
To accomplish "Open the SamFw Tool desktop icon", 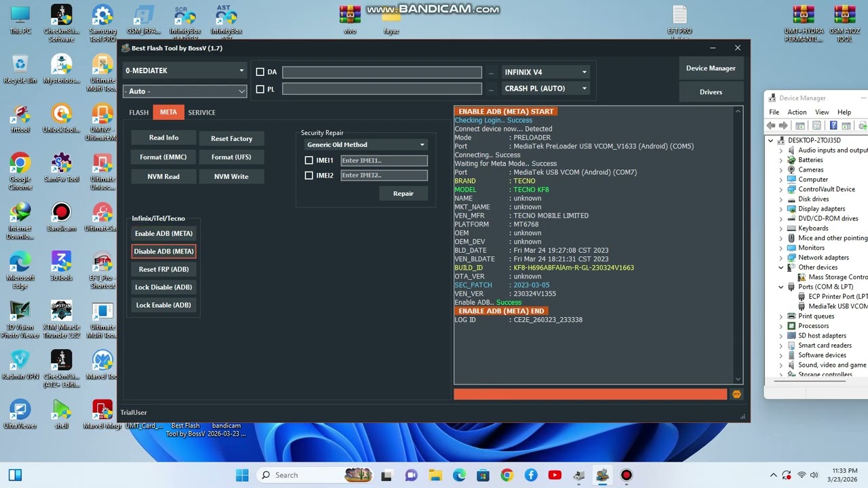I will pyautogui.click(x=61, y=168).
